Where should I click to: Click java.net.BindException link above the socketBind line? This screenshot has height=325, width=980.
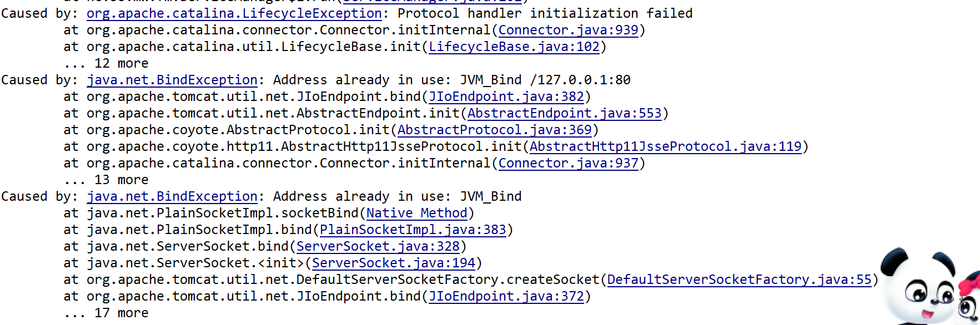(172, 196)
